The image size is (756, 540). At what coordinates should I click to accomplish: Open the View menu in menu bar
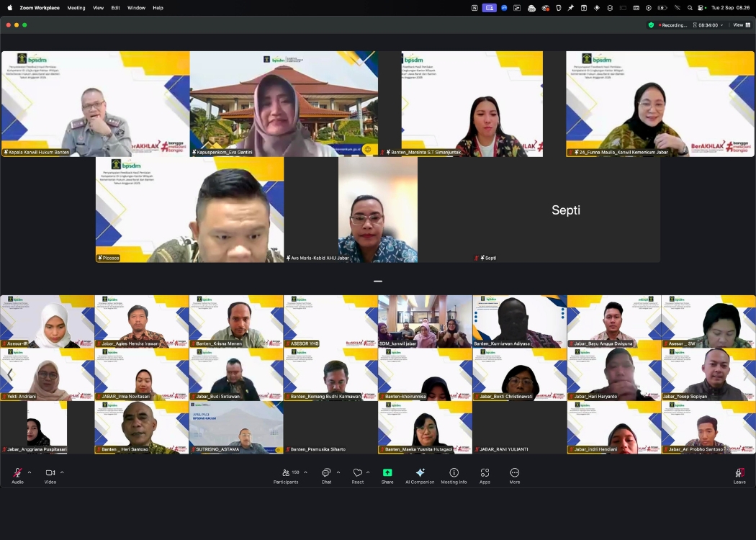[99, 8]
